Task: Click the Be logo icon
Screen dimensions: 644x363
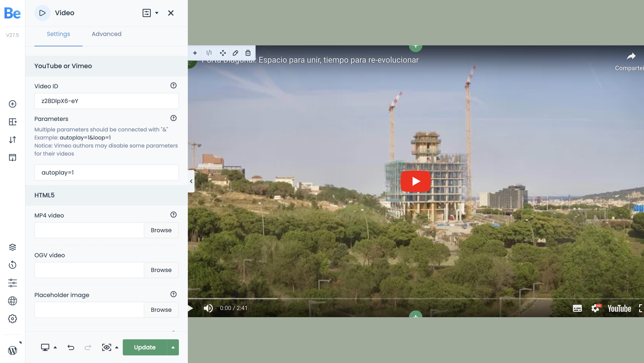Action: [x=12, y=13]
